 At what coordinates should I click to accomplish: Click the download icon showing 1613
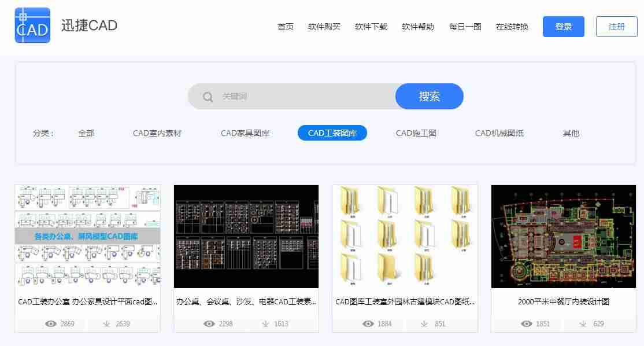[265, 324]
